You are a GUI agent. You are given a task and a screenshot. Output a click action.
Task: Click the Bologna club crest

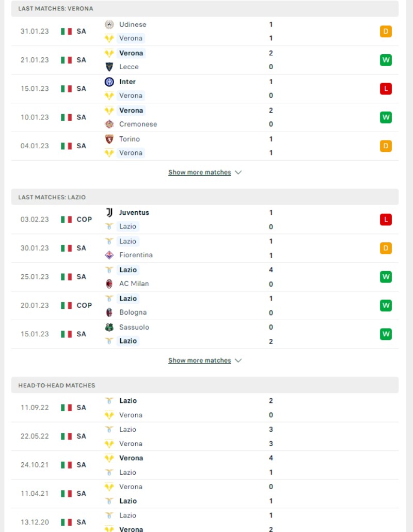pyautogui.click(x=109, y=312)
